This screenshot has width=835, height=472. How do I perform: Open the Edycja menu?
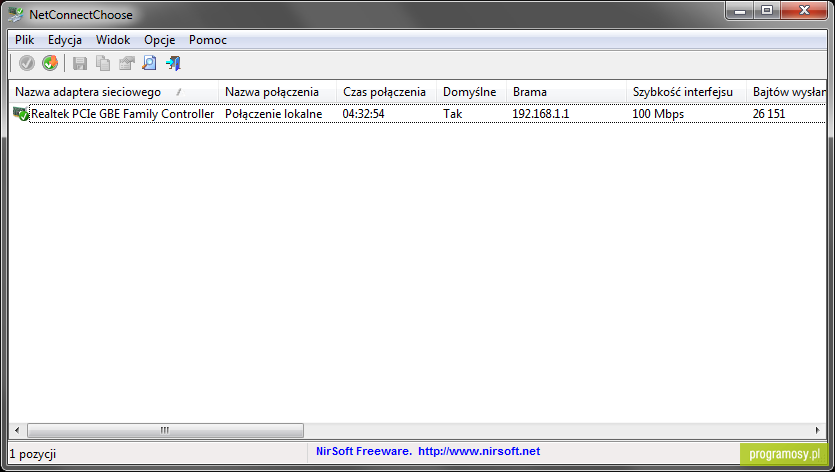pos(65,40)
